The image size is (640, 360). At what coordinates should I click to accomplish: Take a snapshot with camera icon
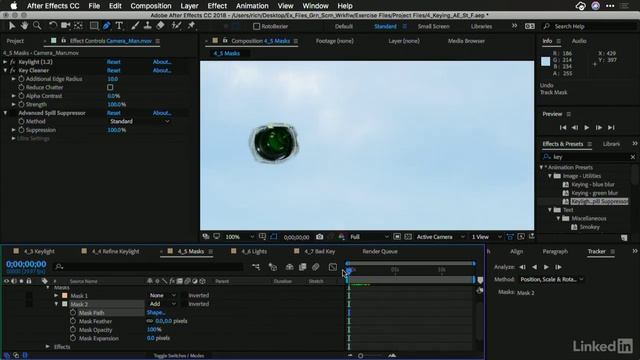coord(320,237)
